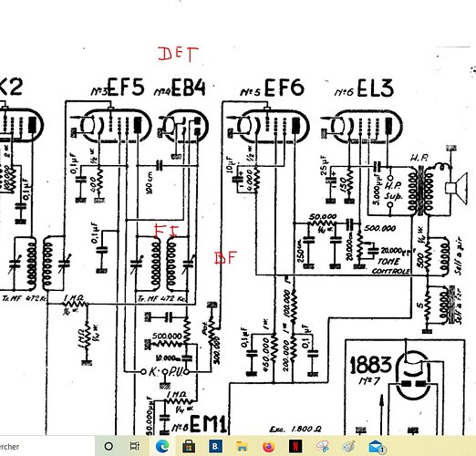Click the 1883 rectifier tube label
Viewport: 476px width, 456px height.
click(x=370, y=365)
